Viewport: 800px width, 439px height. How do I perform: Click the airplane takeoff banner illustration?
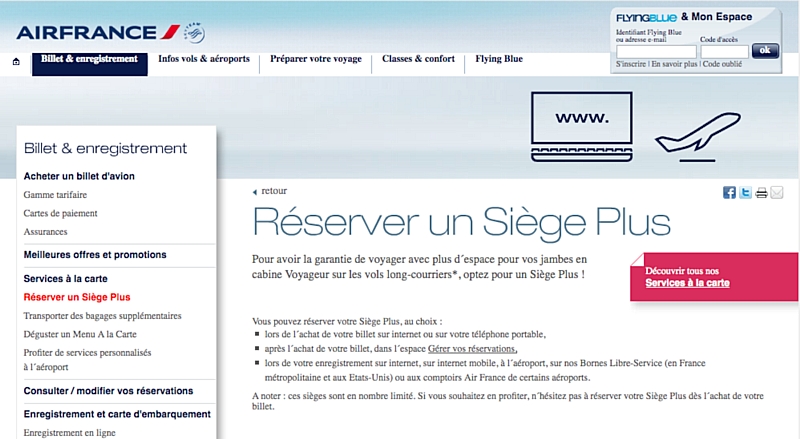pos(697,137)
